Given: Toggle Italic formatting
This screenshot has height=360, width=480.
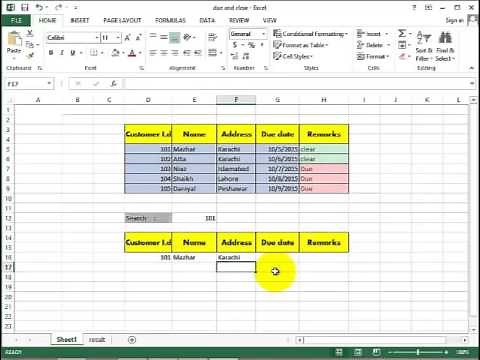Looking at the screenshot, I should [62, 53].
